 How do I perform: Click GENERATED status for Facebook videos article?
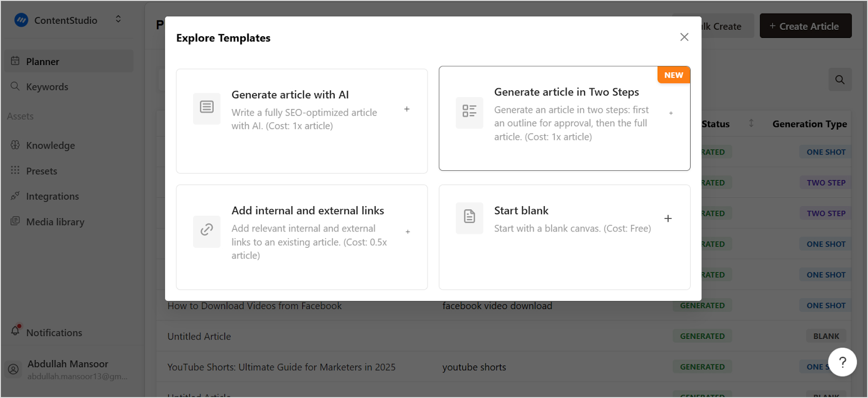703,305
